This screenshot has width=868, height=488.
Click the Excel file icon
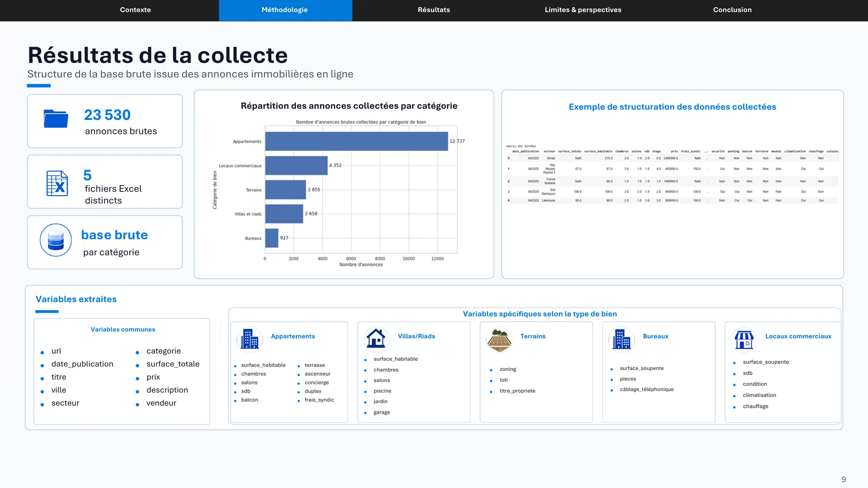(x=57, y=184)
